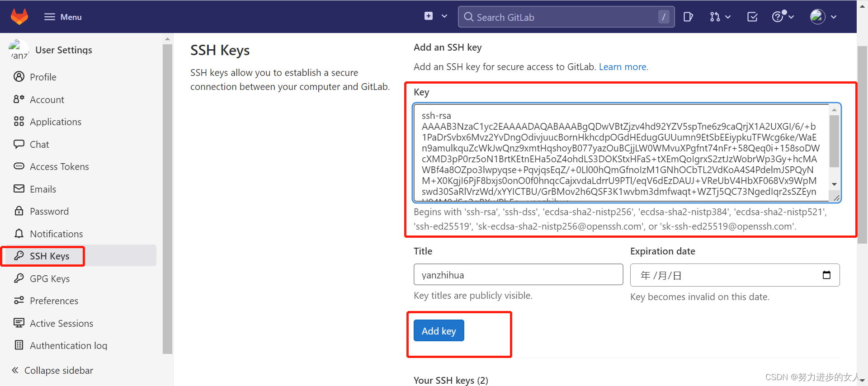
Task: Expand the help menu chevron
Action: pyautogui.click(x=791, y=17)
